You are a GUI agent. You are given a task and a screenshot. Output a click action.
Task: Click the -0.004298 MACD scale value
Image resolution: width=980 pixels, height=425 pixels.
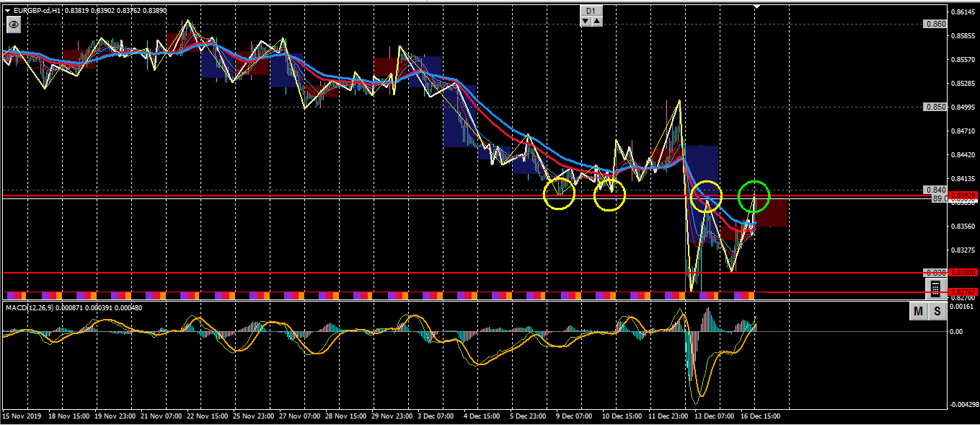point(966,405)
